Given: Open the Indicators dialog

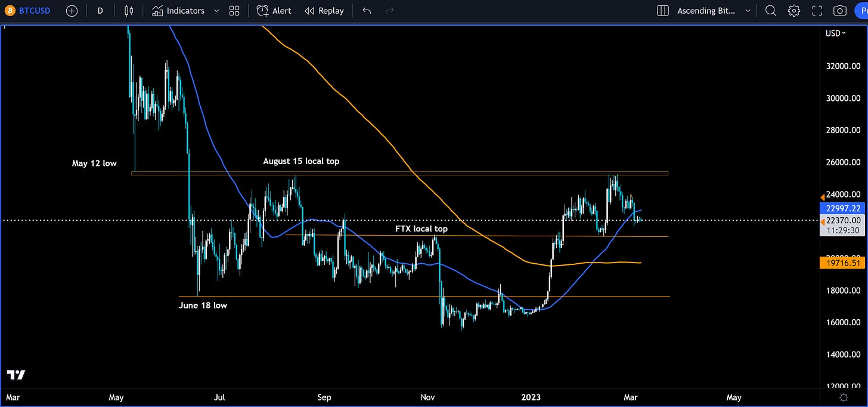Looking at the screenshot, I should (178, 11).
